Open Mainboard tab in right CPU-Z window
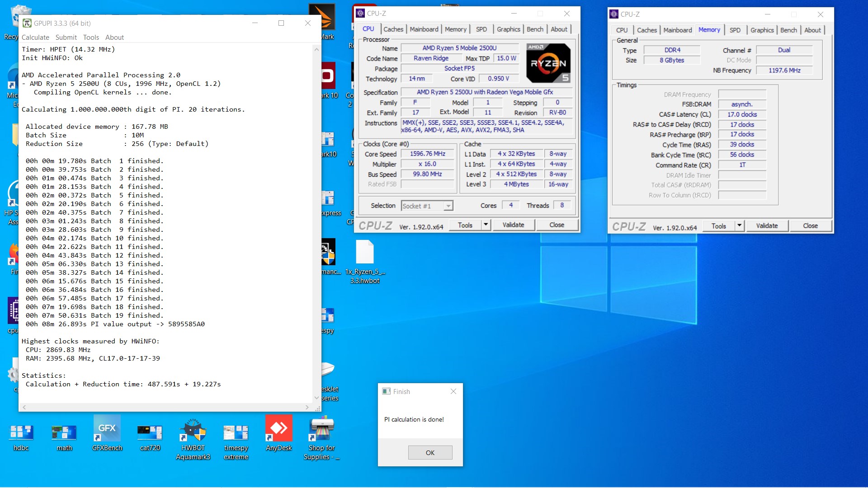This screenshot has height=488, width=868. coord(677,30)
